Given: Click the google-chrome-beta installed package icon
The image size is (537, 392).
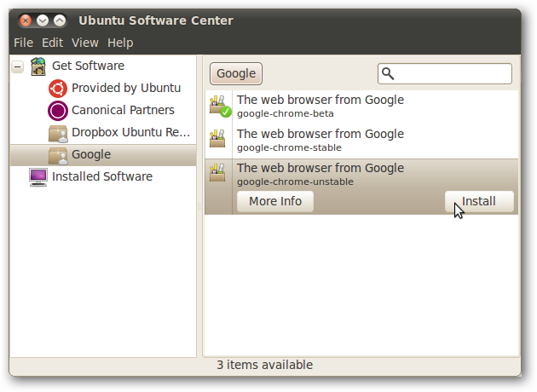Looking at the screenshot, I should [x=219, y=106].
